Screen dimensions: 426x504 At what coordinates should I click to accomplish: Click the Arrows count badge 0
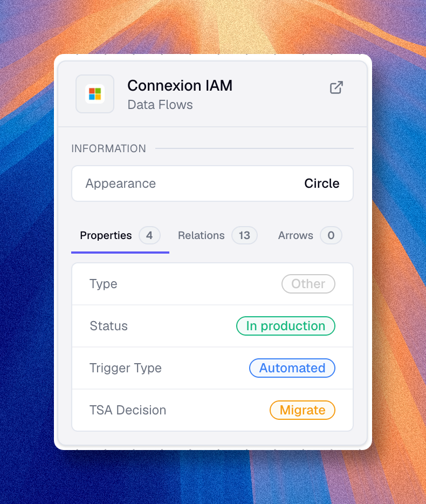(331, 235)
